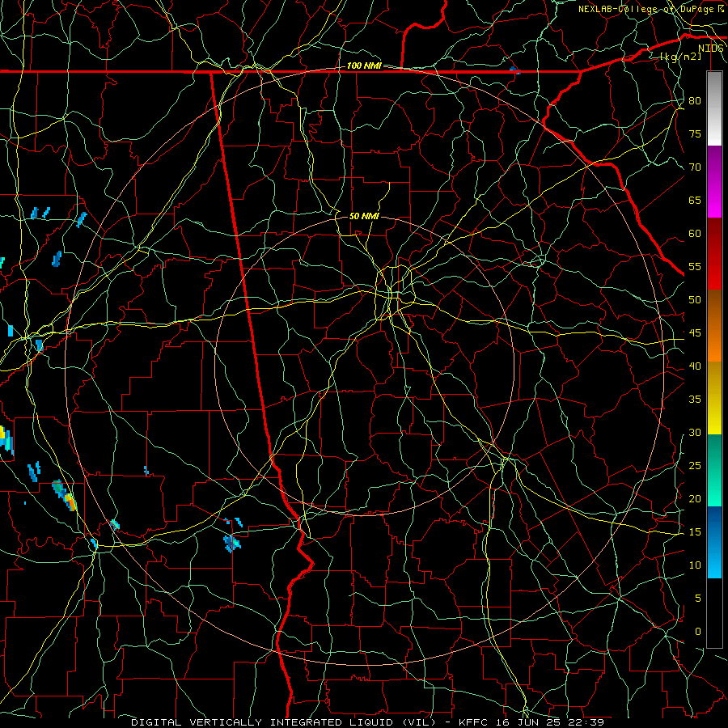Click the legend value 20
Image resolution: width=728 pixels, height=728 pixels.
(x=695, y=498)
